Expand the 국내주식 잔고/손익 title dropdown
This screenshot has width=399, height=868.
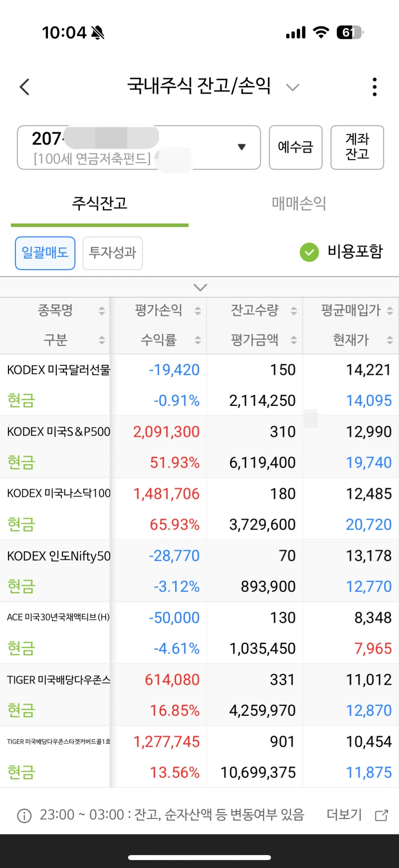292,87
